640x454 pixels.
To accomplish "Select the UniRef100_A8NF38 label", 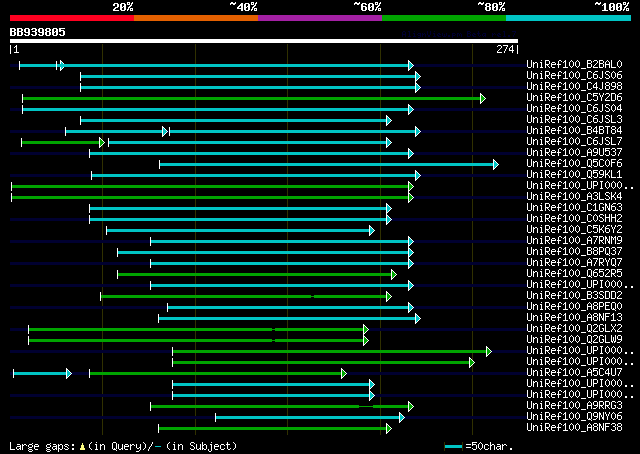I will tap(574, 428).
